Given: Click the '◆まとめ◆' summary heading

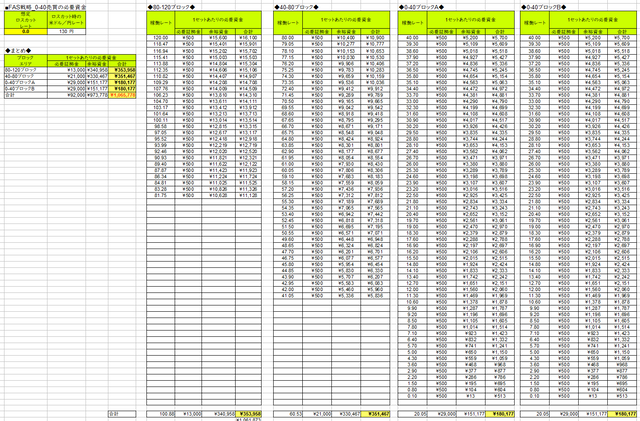Looking at the screenshot, I should click(18, 51).
